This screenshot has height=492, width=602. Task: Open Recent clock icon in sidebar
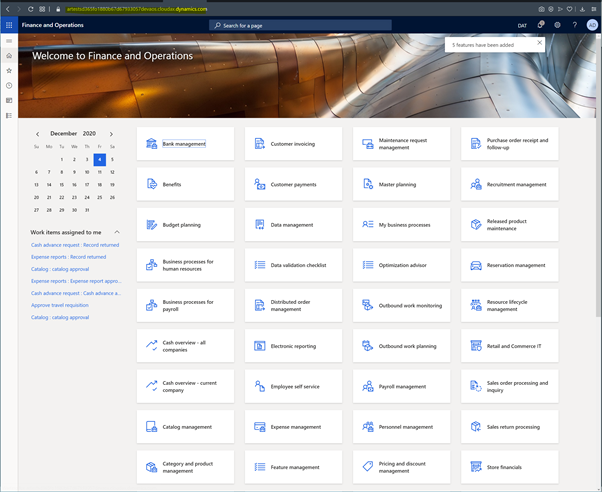pos(9,86)
